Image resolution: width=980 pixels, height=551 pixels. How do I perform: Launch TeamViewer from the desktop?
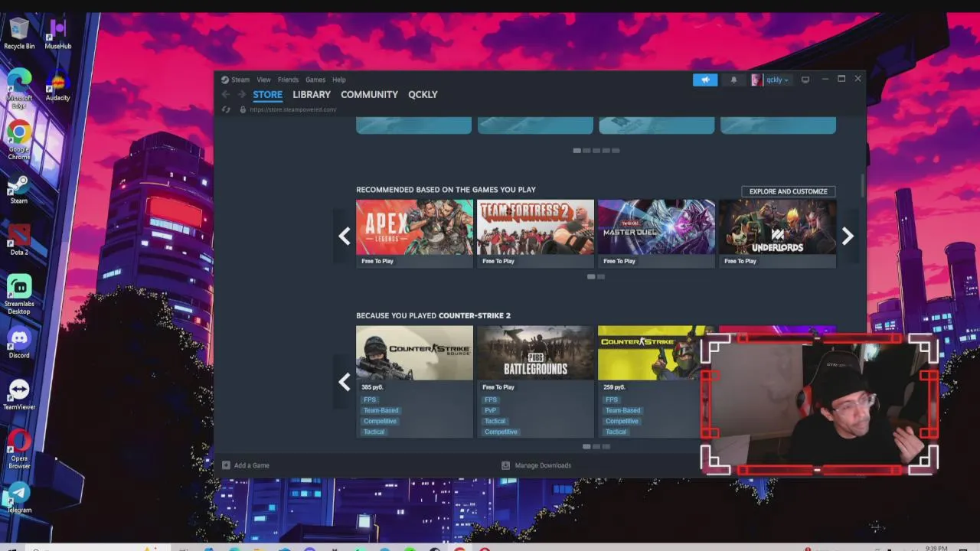(x=19, y=395)
